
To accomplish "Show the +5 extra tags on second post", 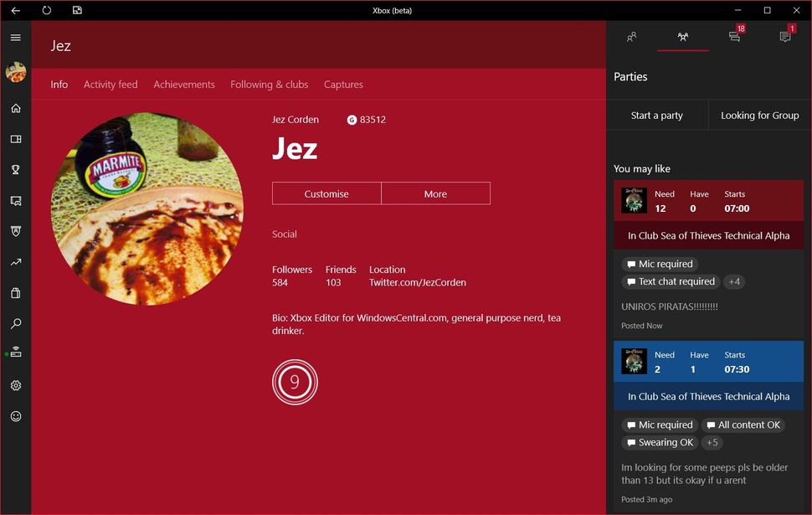I will tap(712, 442).
